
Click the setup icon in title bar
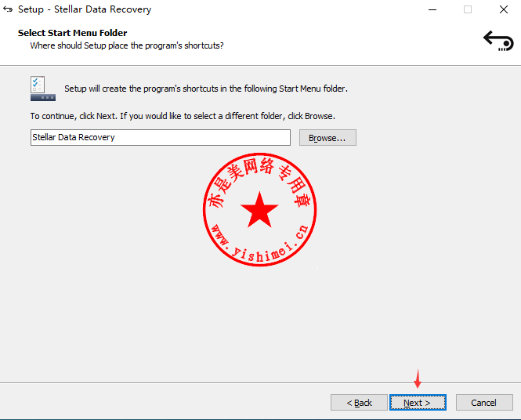(x=8, y=9)
